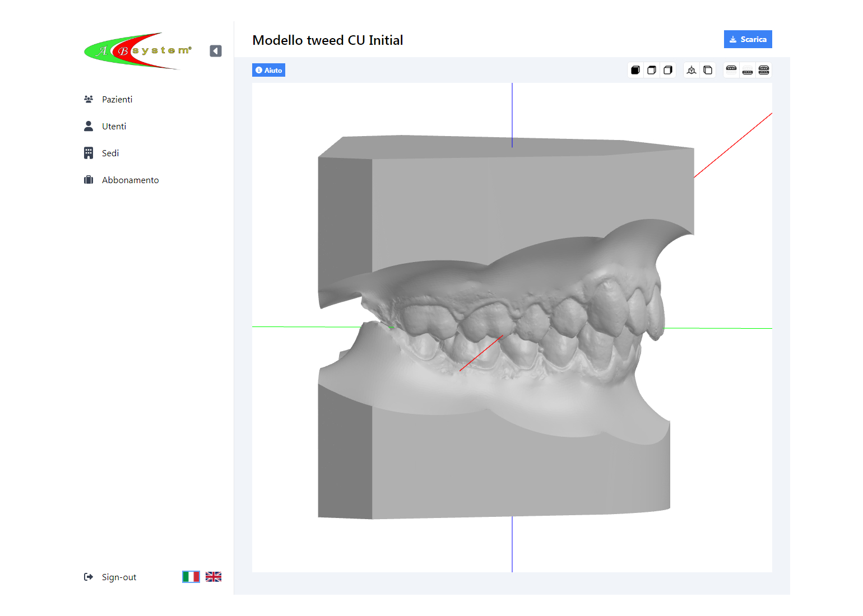
Task: Click the Utenti person icon
Action: coord(89,126)
